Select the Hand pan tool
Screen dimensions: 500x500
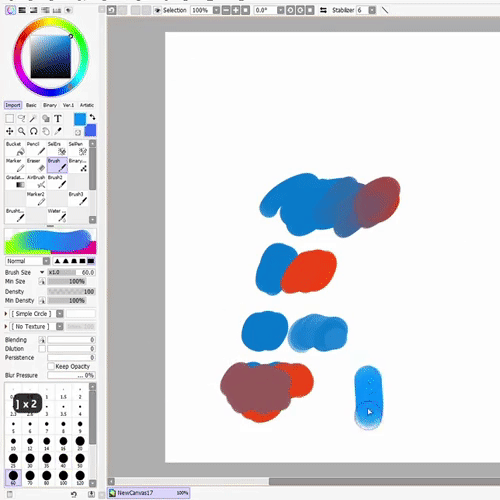click(x=46, y=131)
